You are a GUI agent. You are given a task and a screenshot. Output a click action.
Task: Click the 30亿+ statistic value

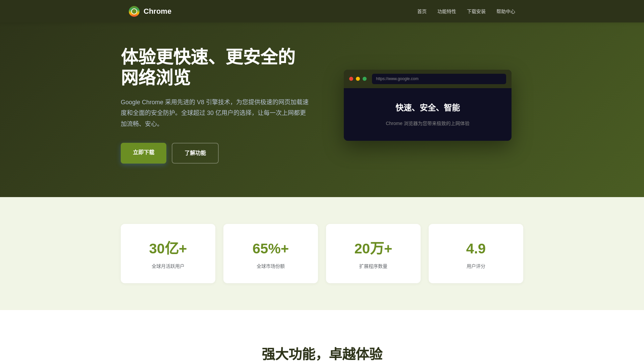click(x=168, y=248)
